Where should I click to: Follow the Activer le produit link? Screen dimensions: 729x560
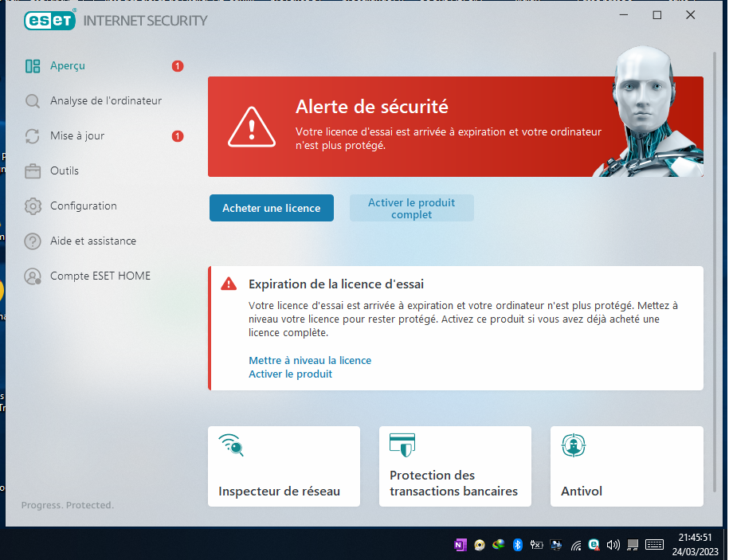click(x=291, y=374)
